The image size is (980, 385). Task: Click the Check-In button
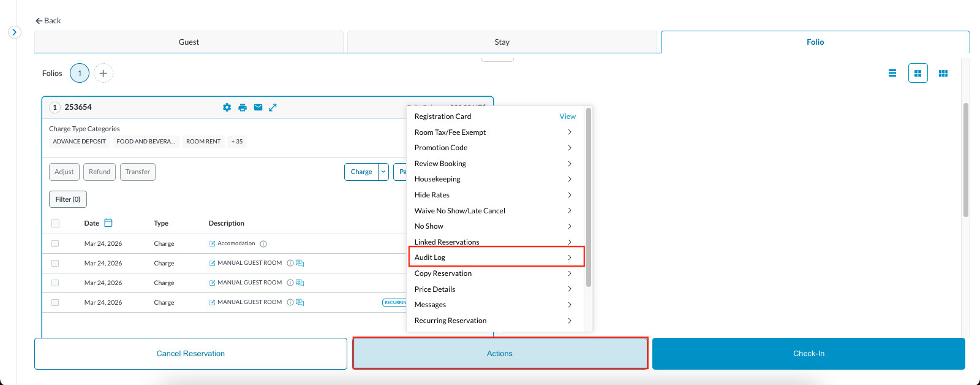tap(808, 354)
